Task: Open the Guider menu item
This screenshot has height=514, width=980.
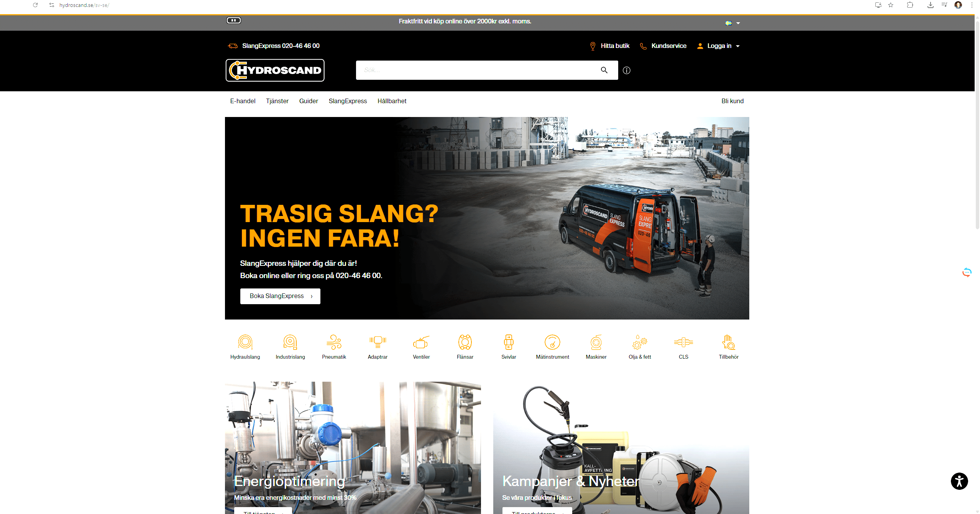Action: [x=309, y=101]
